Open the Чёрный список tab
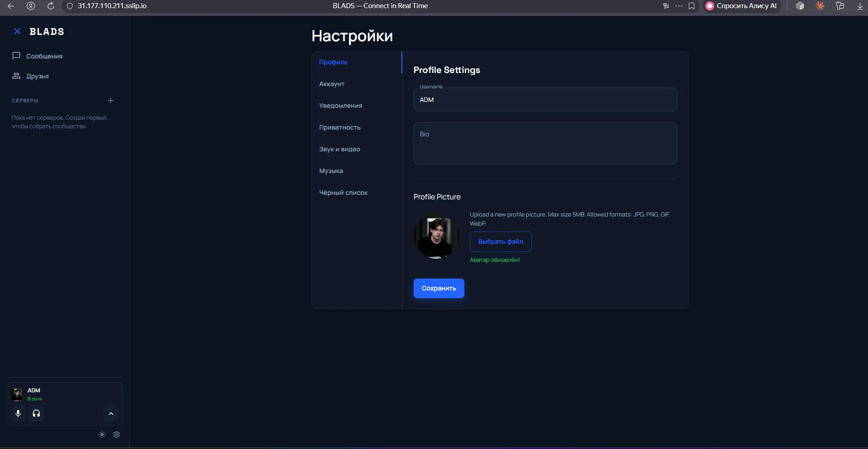This screenshot has height=449, width=868. click(356, 193)
